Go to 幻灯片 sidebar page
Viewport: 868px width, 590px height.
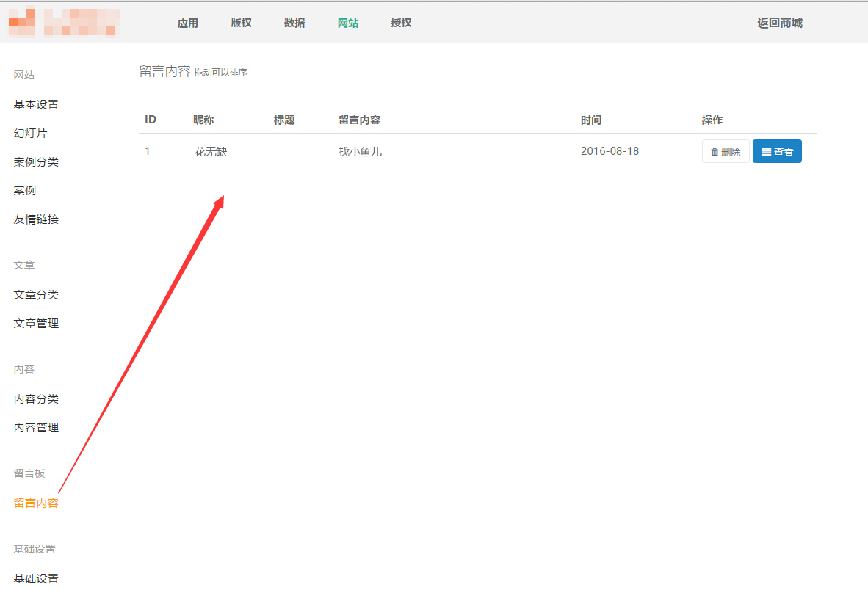(30, 134)
